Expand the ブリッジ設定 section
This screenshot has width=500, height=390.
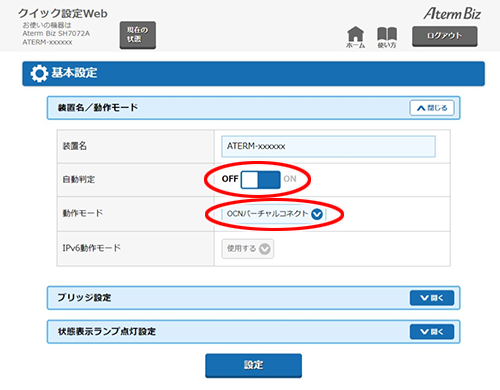tap(432, 298)
